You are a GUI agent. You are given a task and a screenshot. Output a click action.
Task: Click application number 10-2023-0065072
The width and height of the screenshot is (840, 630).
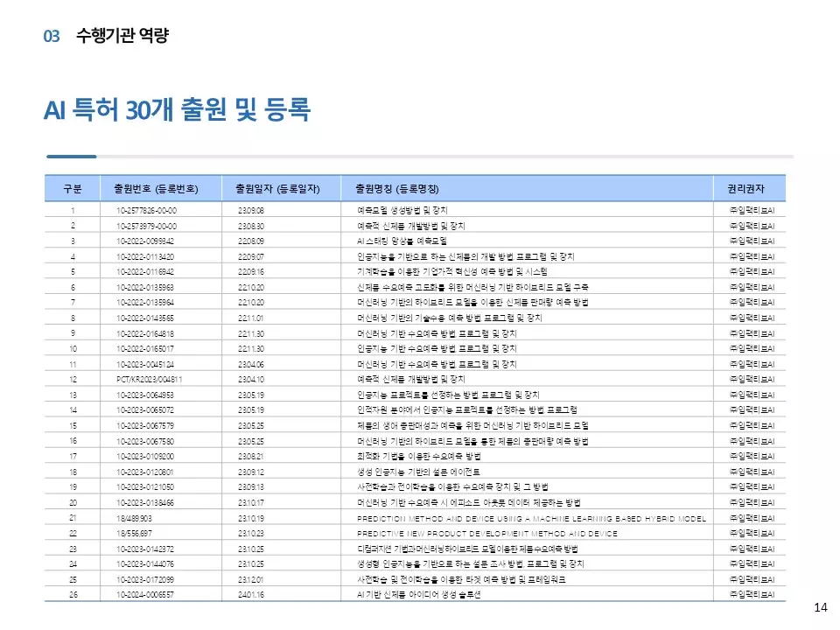click(145, 409)
